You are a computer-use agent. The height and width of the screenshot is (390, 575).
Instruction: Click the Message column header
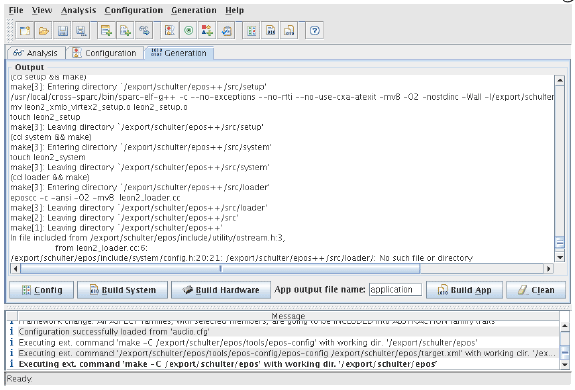[x=288, y=316]
